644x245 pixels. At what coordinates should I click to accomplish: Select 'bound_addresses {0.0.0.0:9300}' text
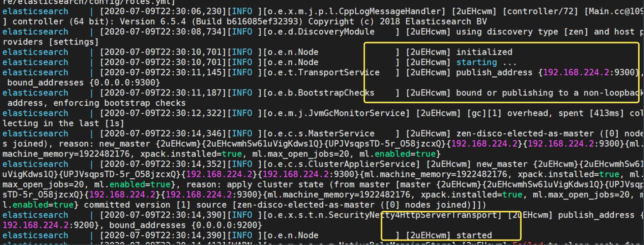click(84, 83)
